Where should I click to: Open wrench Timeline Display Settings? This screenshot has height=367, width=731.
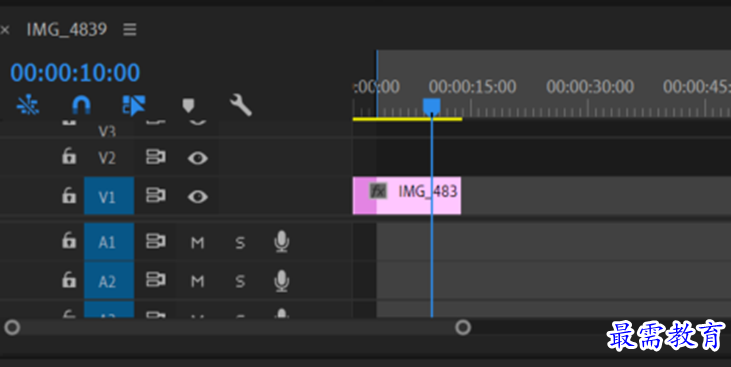(x=241, y=105)
